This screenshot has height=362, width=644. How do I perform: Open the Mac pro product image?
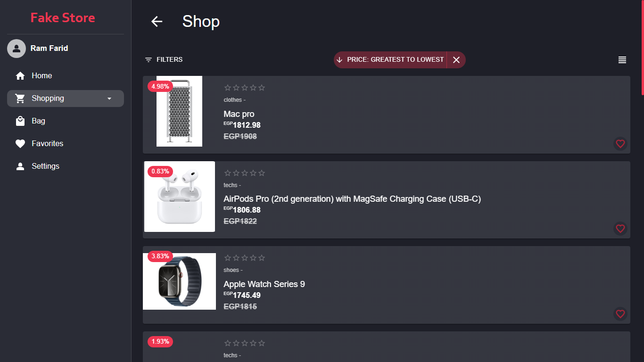pos(179,111)
